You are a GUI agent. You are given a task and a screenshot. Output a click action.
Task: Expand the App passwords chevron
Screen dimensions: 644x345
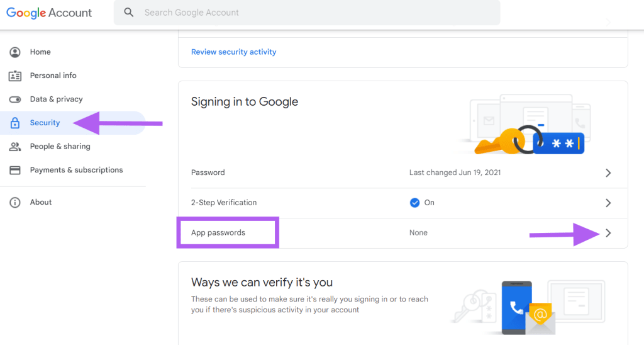pyautogui.click(x=608, y=233)
